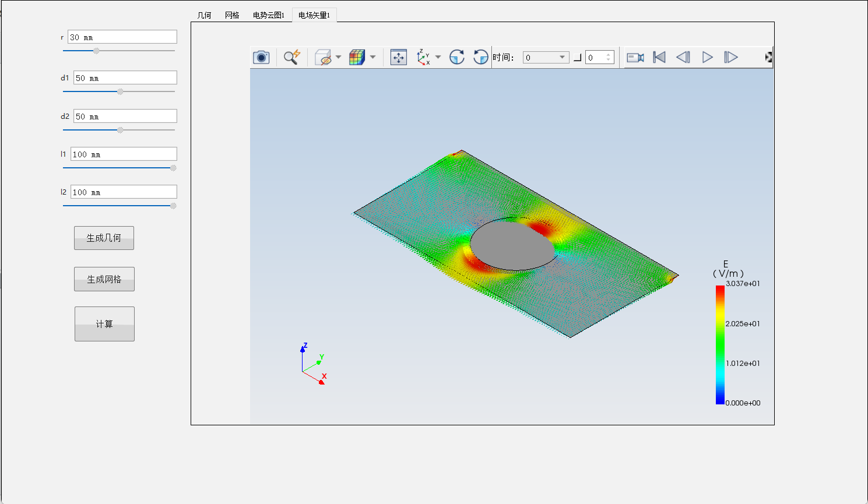The width and height of the screenshot is (868, 504).
Task: Play the animation
Action: [707, 57]
